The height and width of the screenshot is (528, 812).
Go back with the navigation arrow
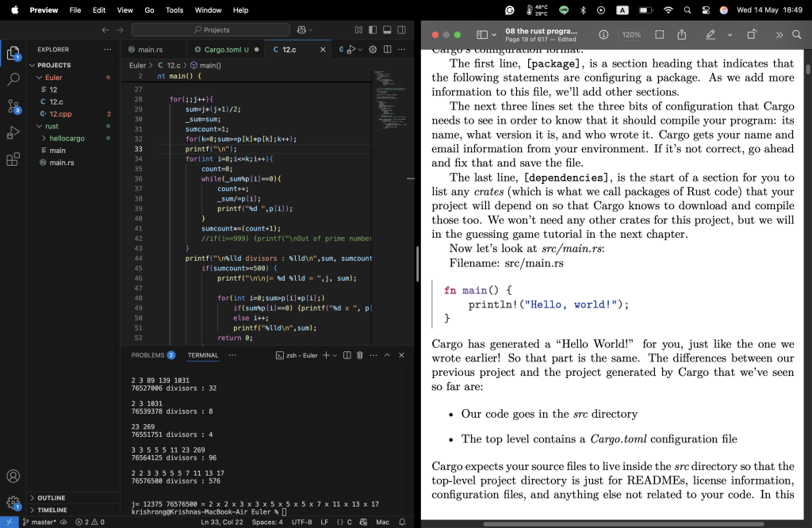[105, 30]
